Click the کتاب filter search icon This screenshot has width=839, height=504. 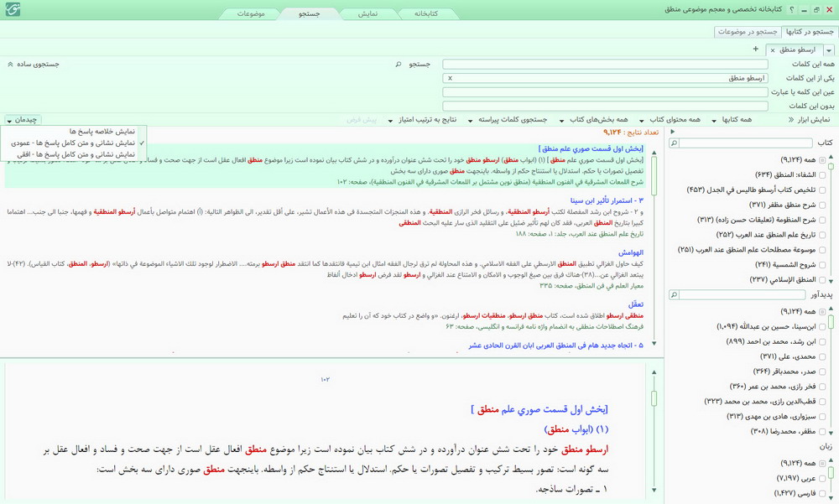coord(675,143)
